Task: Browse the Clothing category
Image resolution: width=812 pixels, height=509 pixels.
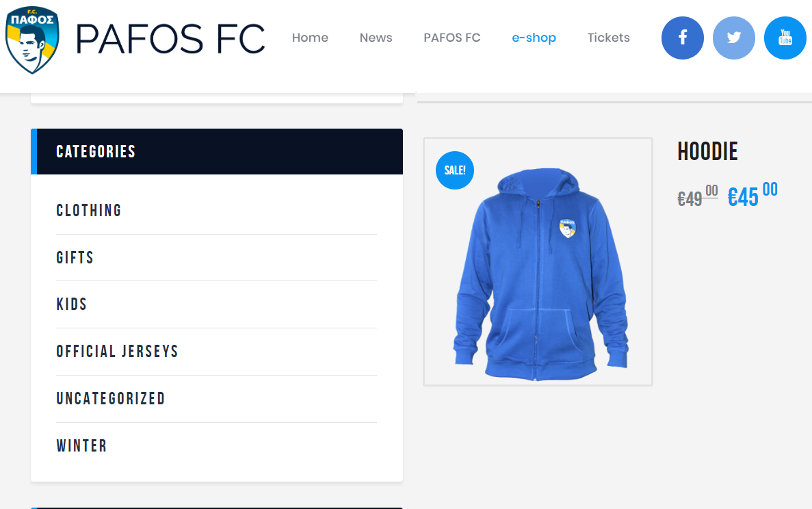Action: [x=89, y=211]
